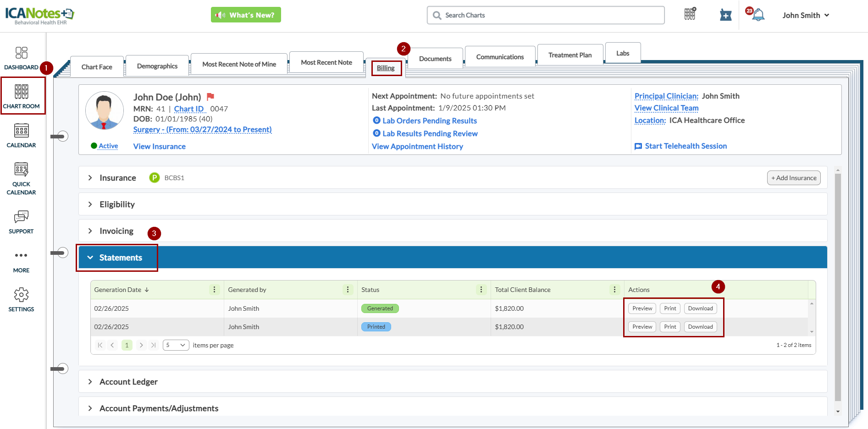The height and width of the screenshot is (429, 868).
Task: Click the Add Insurance button
Action: point(793,178)
